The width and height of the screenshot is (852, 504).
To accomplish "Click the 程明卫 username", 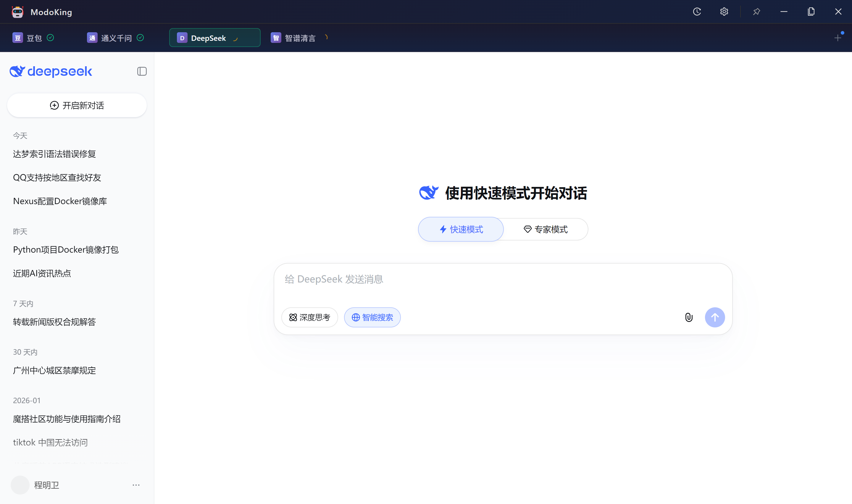I will click(x=46, y=485).
